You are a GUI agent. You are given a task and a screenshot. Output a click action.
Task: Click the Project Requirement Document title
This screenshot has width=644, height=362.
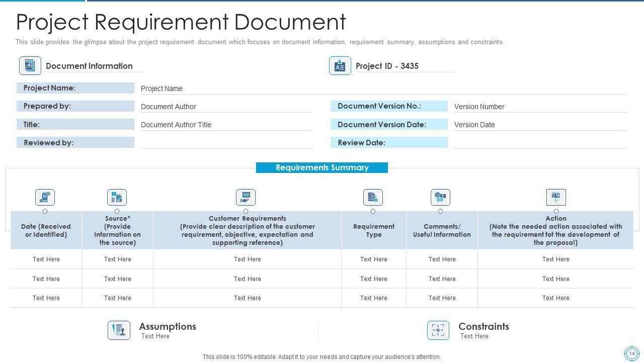point(181,22)
